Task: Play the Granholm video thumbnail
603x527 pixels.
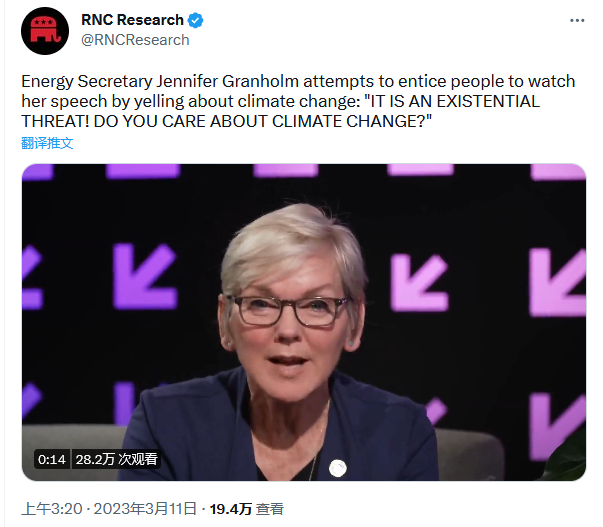Action: point(304,322)
